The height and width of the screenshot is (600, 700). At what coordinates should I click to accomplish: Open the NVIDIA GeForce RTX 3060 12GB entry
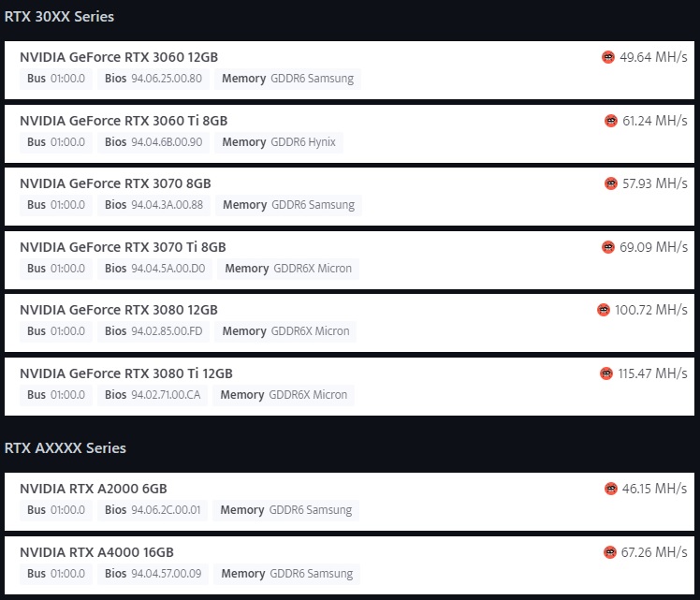pos(349,70)
